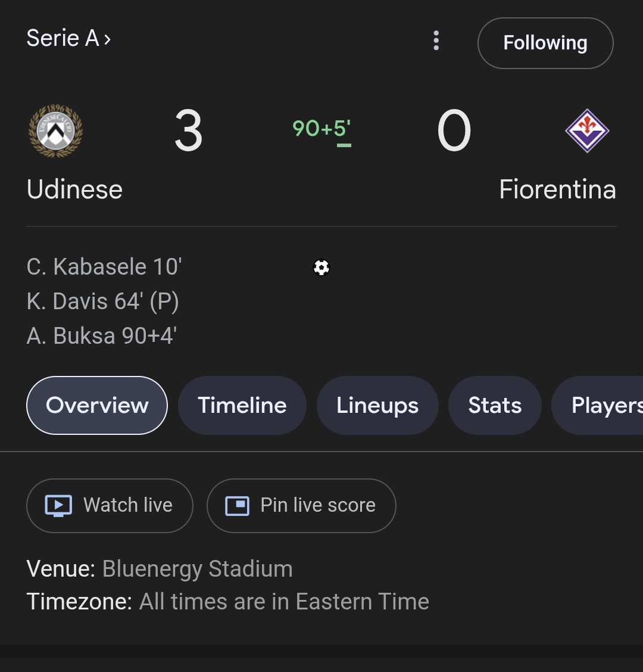Click the Fiorentina team name
Screen dimensions: 643x672
tap(557, 190)
